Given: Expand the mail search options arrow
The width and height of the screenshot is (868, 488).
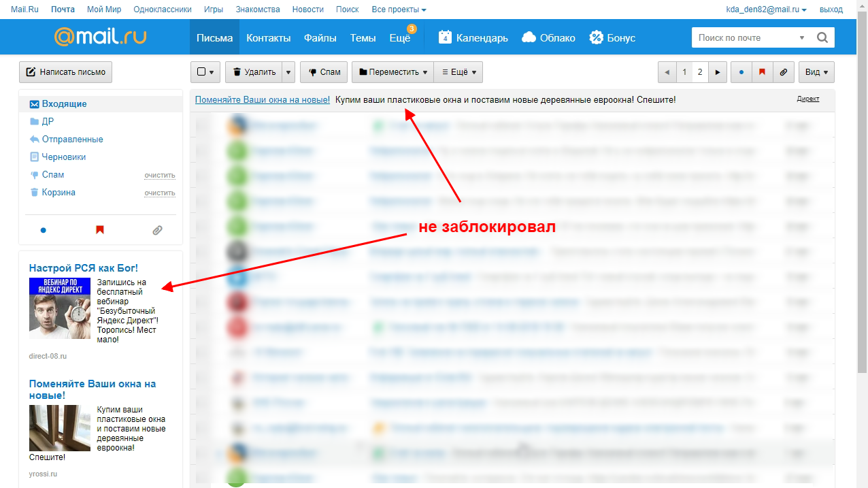Looking at the screenshot, I should pos(802,37).
